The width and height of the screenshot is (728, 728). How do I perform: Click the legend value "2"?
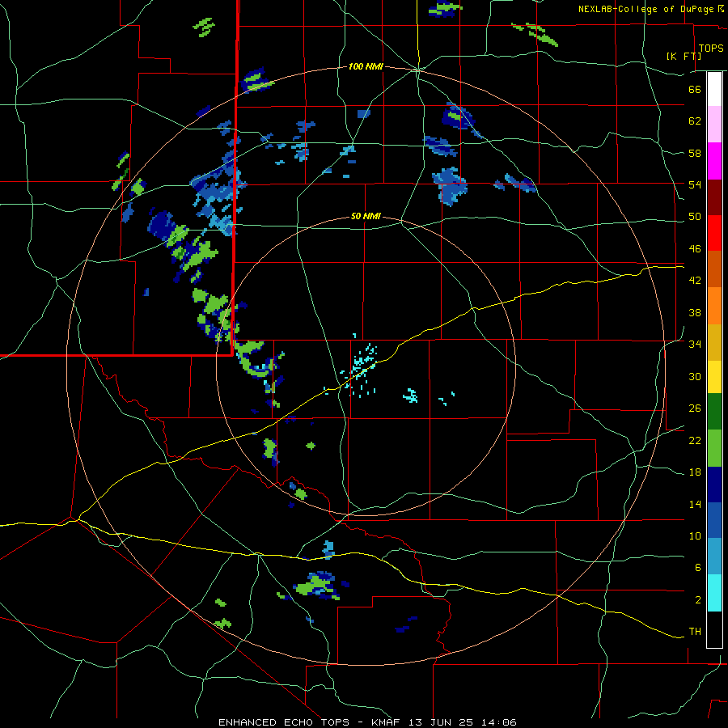pyautogui.click(x=698, y=600)
